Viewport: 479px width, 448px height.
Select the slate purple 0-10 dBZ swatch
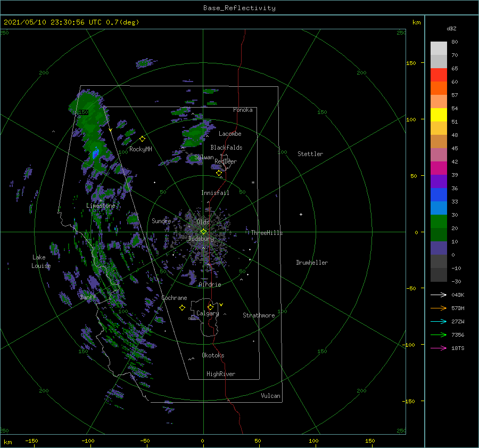(x=439, y=248)
